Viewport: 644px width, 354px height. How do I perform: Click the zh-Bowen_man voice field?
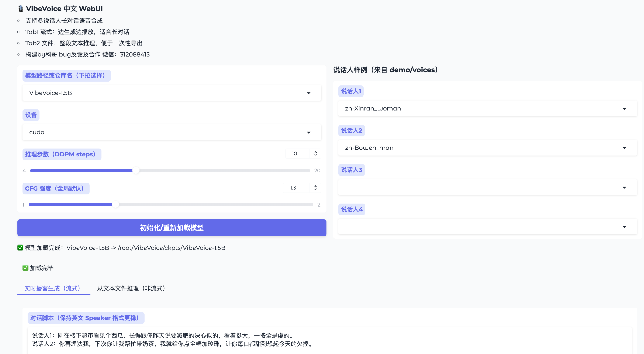coord(488,148)
